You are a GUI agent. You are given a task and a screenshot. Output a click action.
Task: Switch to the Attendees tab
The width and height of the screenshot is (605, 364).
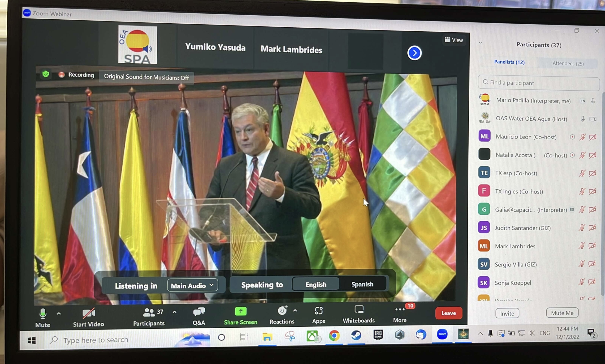(x=567, y=63)
